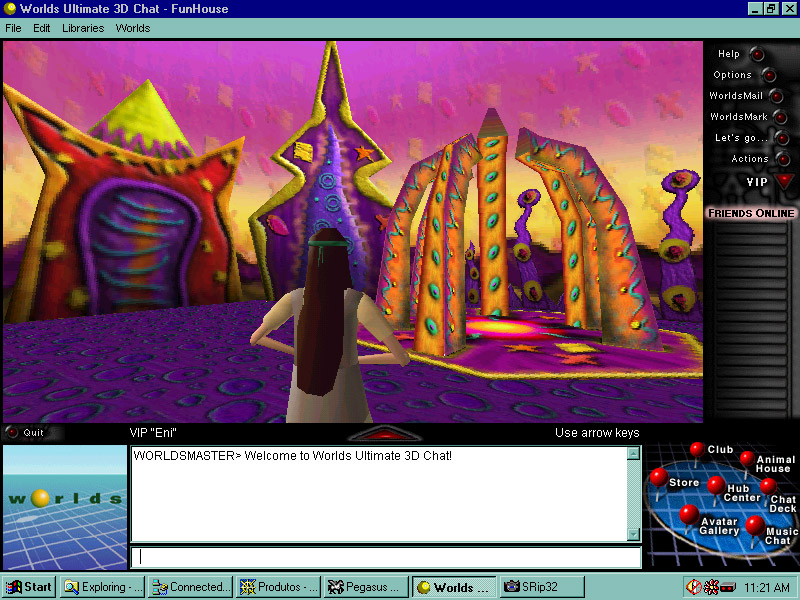Click the Worlds title bar app icon
800x600 pixels.
coord(9,9)
